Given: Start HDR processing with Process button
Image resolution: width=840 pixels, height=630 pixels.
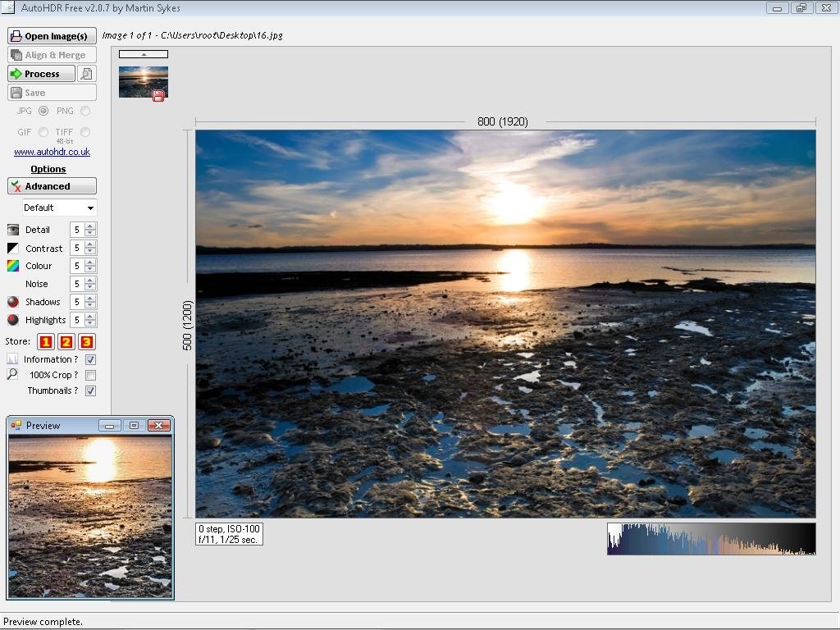Looking at the screenshot, I should [41, 73].
